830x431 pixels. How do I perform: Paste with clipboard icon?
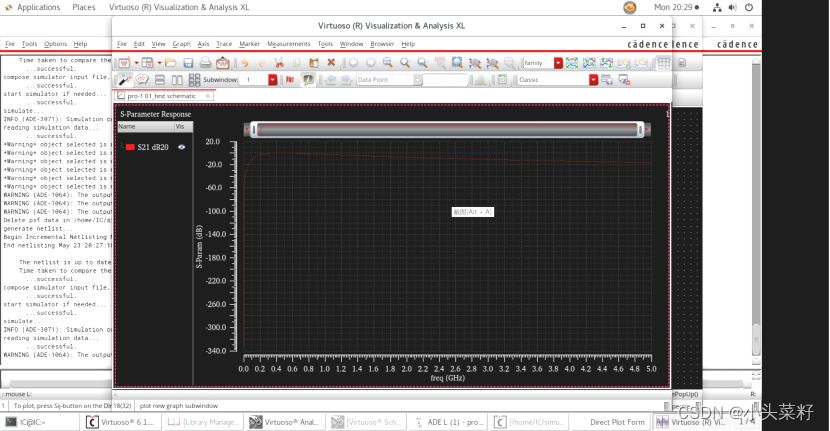click(314, 63)
